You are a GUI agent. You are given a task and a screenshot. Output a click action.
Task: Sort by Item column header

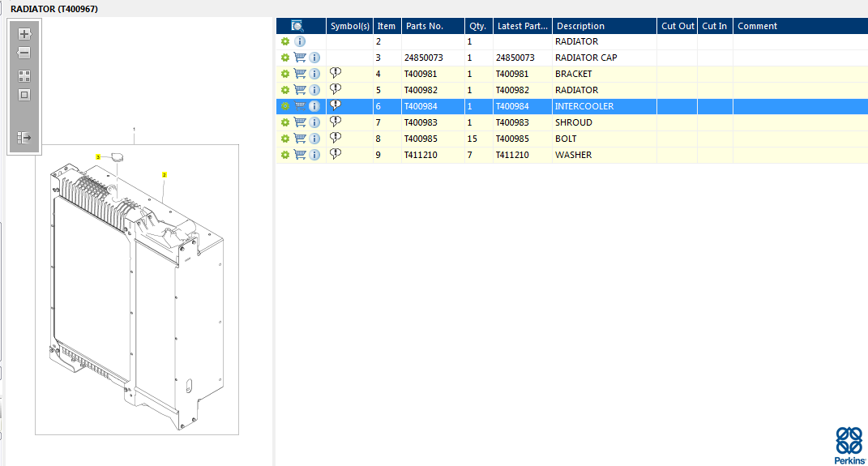coord(387,26)
